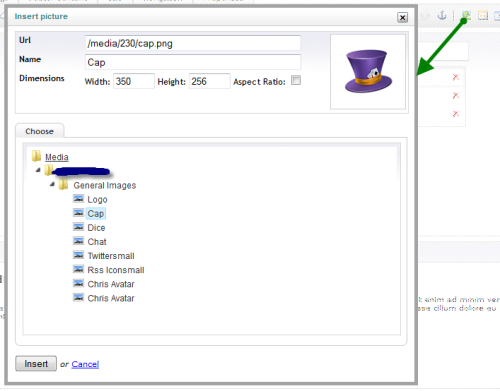Image resolution: width=500 pixels, height=391 pixels.
Task: Focus the Url input field
Action: pyautogui.click(x=193, y=43)
